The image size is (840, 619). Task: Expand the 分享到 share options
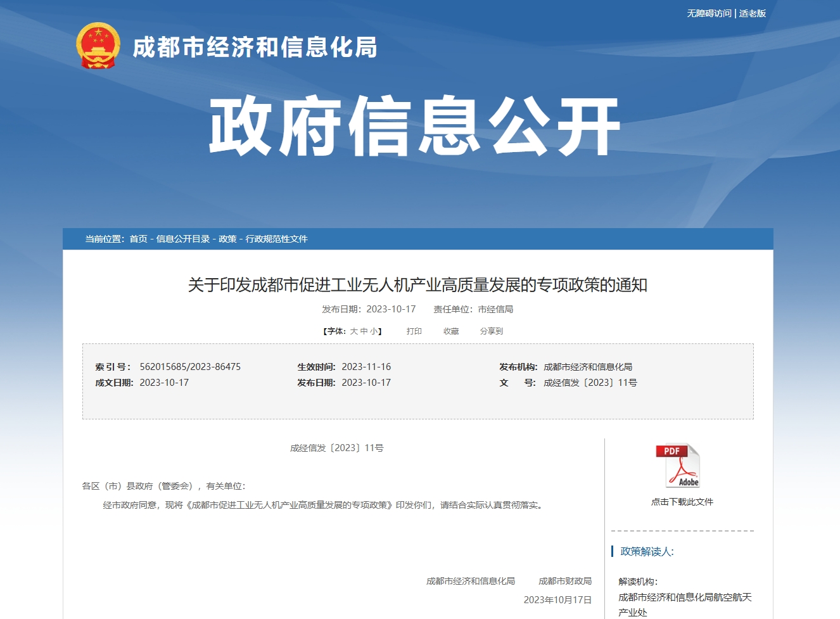491,331
